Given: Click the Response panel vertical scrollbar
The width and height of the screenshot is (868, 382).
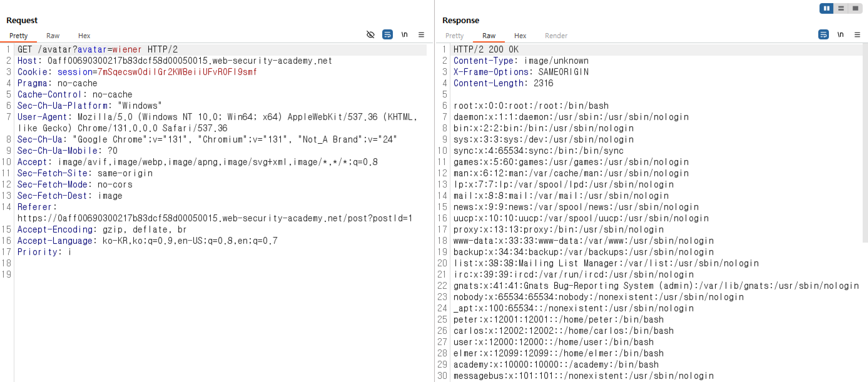Looking at the screenshot, I should (865, 143).
